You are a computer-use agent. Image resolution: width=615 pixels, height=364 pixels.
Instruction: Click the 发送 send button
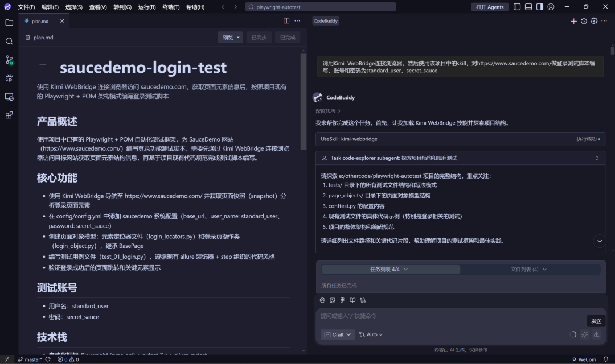596,321
